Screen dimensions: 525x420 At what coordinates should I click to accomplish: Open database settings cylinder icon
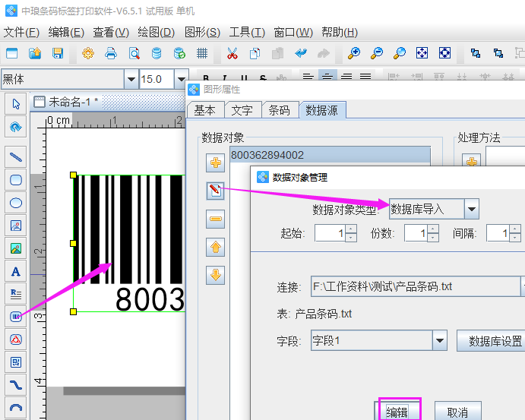157,53
